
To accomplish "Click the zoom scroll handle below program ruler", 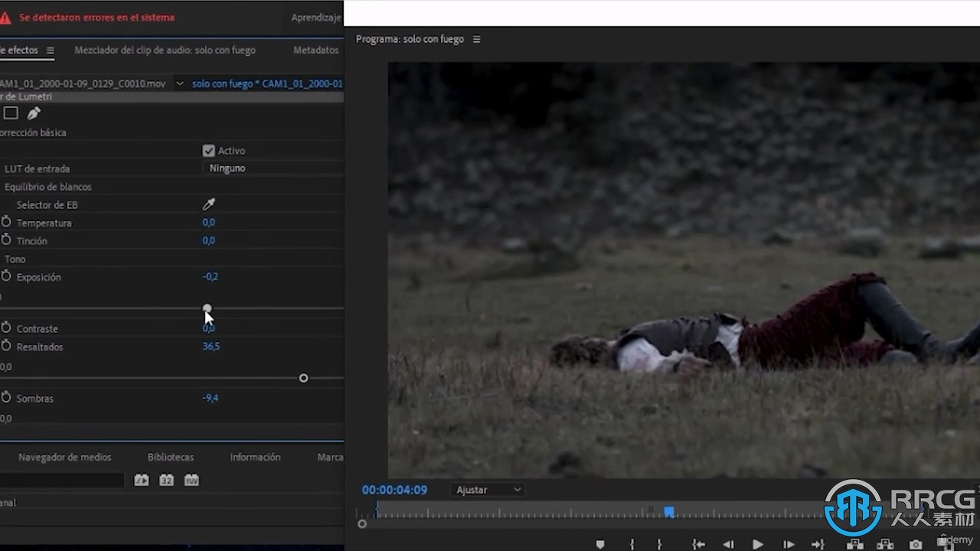I will (x=362, y=524).
